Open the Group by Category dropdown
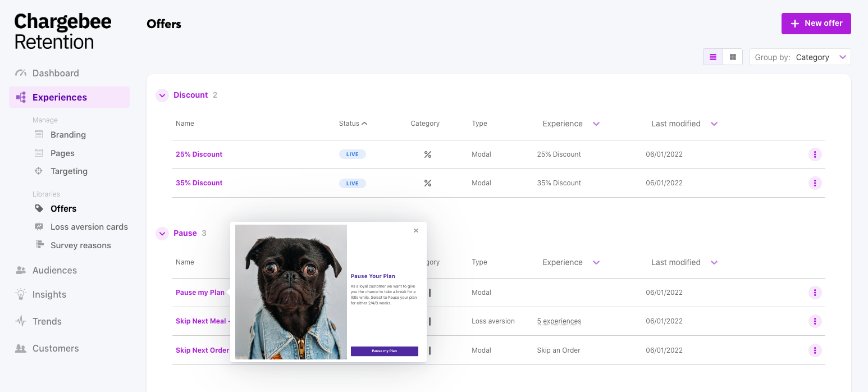 (800, 57)
